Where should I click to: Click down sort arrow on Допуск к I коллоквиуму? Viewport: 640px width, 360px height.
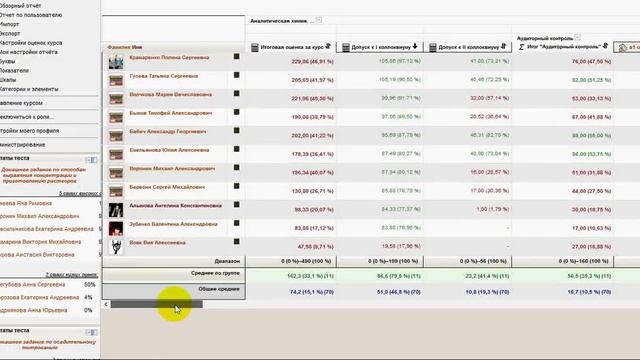(415, 46)
